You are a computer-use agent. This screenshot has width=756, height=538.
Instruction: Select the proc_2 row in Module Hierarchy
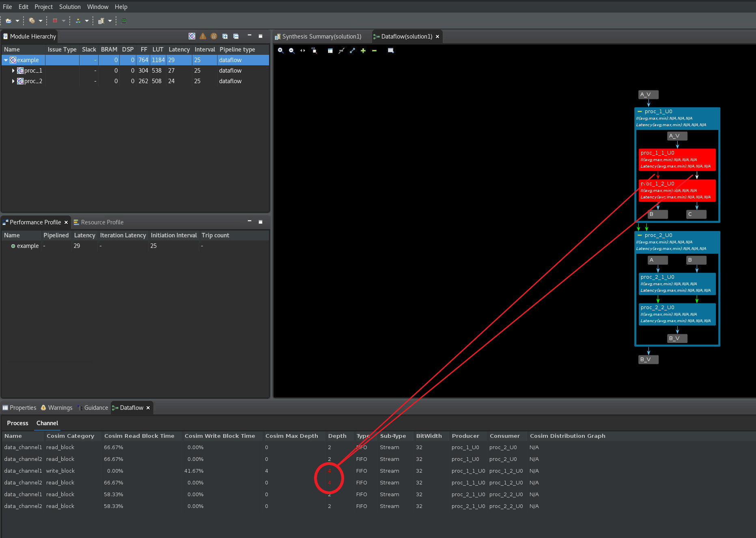tap(135, 81)
